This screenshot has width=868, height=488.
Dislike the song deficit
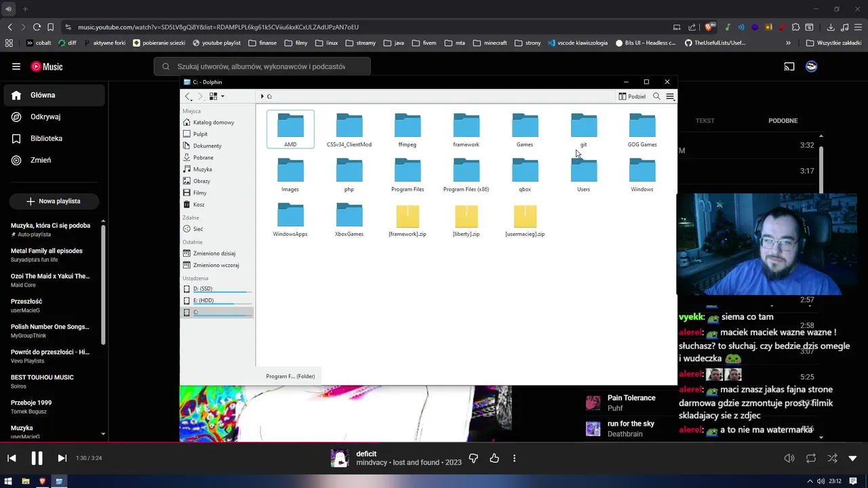[x=473, y=458]
